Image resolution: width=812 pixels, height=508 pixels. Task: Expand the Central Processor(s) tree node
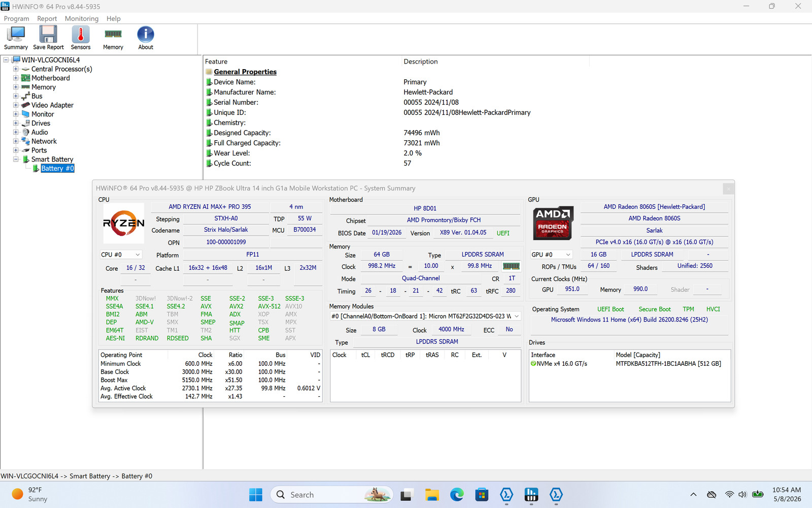(16, 69)
